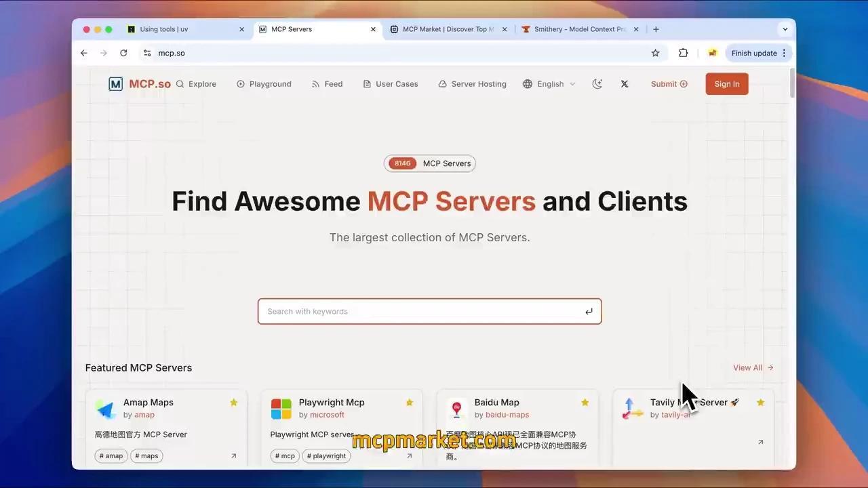Open the tab overview chevron at top right
This screenshot has width=868, height=488.
pyautogui.click(x=785, y=29)
